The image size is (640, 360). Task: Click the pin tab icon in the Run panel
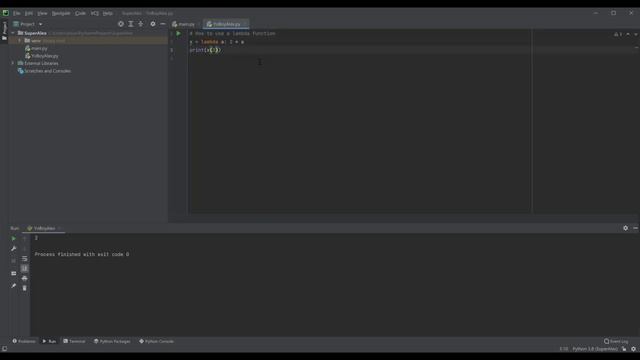pyautogui.click(x=13, y=286)
